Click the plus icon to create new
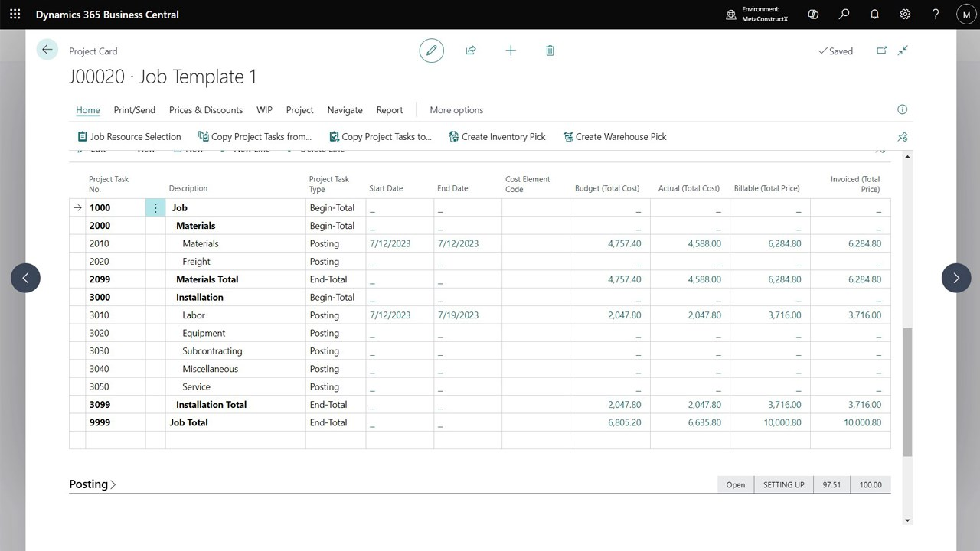 (511, 51)
